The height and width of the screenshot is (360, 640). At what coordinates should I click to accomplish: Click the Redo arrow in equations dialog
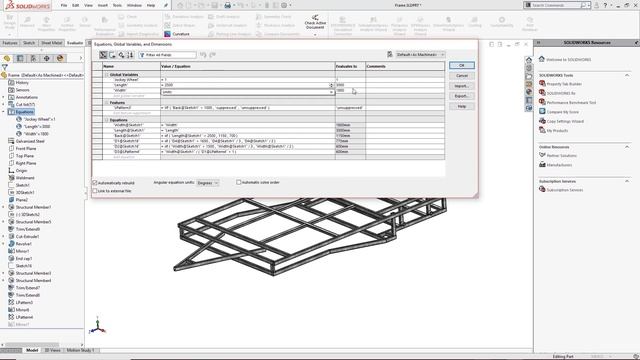pyautogui.click(x=212, y=55)
